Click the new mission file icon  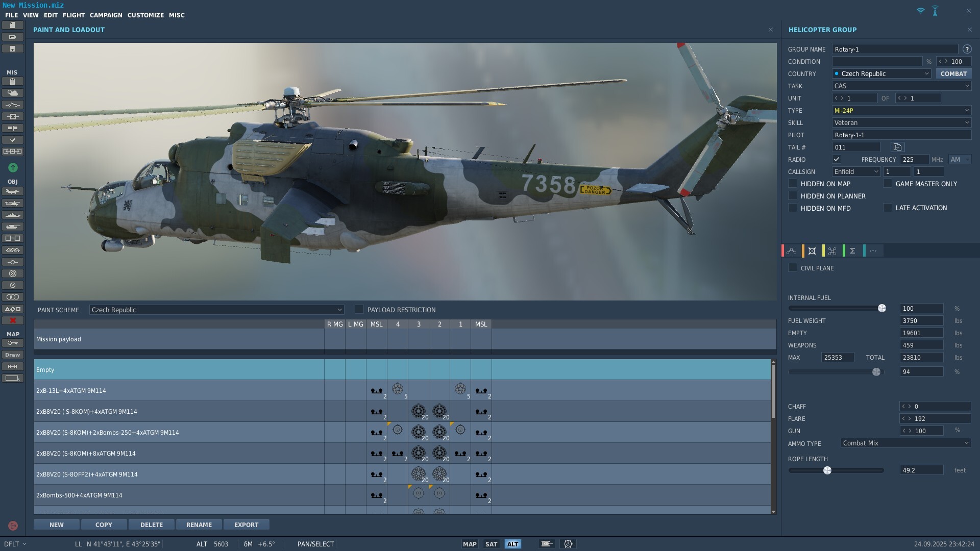point(13,25)
